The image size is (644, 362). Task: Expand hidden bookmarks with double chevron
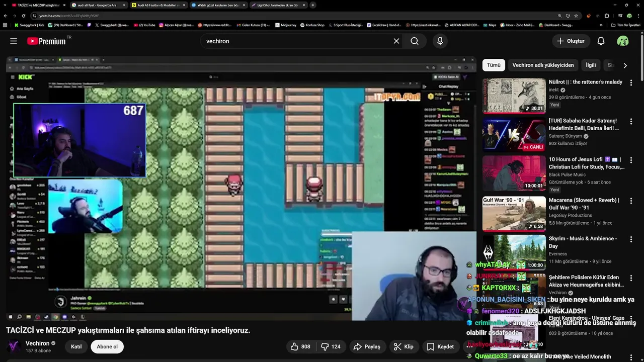(601, 25)
